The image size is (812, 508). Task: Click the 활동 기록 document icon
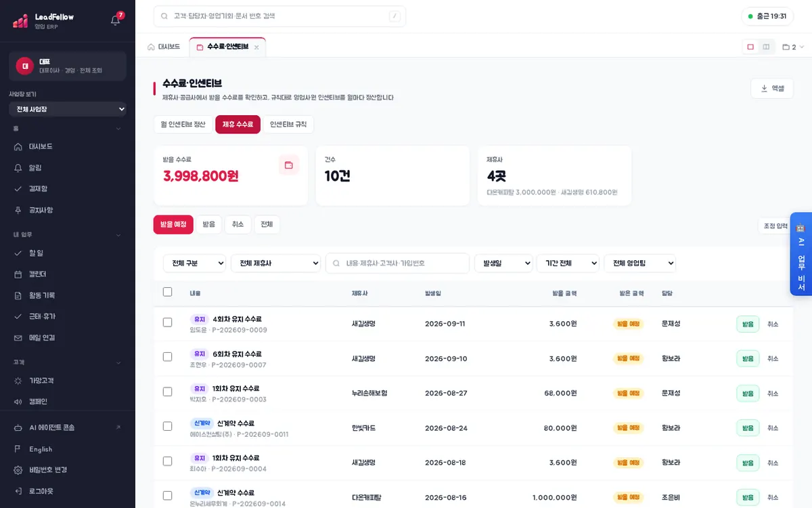tap(18, 295)
